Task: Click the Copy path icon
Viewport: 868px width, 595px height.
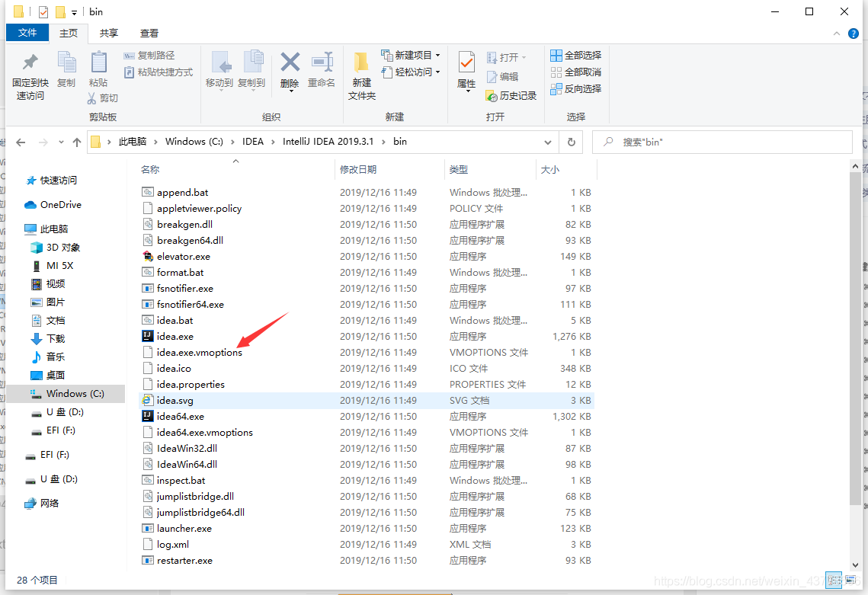Action: click(x=129, y=56)
